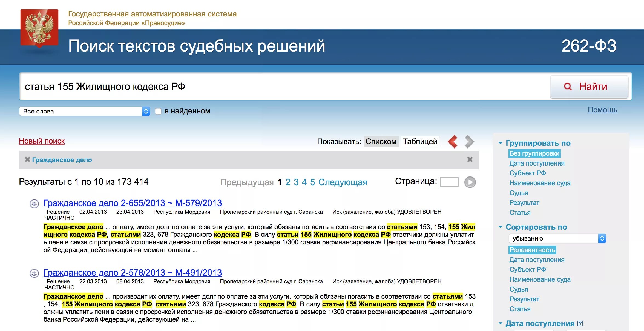This screenshot has width=644, height=331.
Task: Click the ГАС «Правосудие» system name text
Action: [x=152, y=18]
